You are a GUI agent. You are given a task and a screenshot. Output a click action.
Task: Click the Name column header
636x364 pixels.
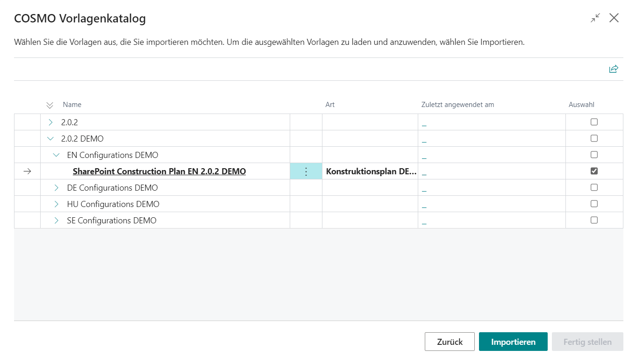(72, 105)
